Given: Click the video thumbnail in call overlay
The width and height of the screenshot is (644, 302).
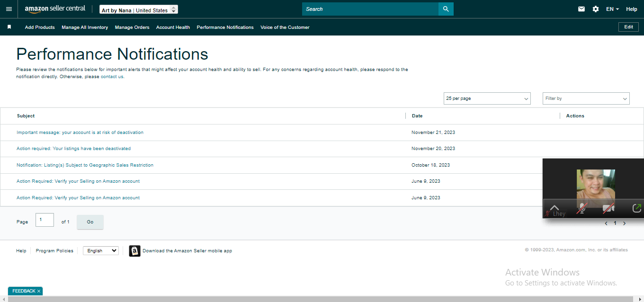Looking at the screenshot, I should [x=596, y=188].
